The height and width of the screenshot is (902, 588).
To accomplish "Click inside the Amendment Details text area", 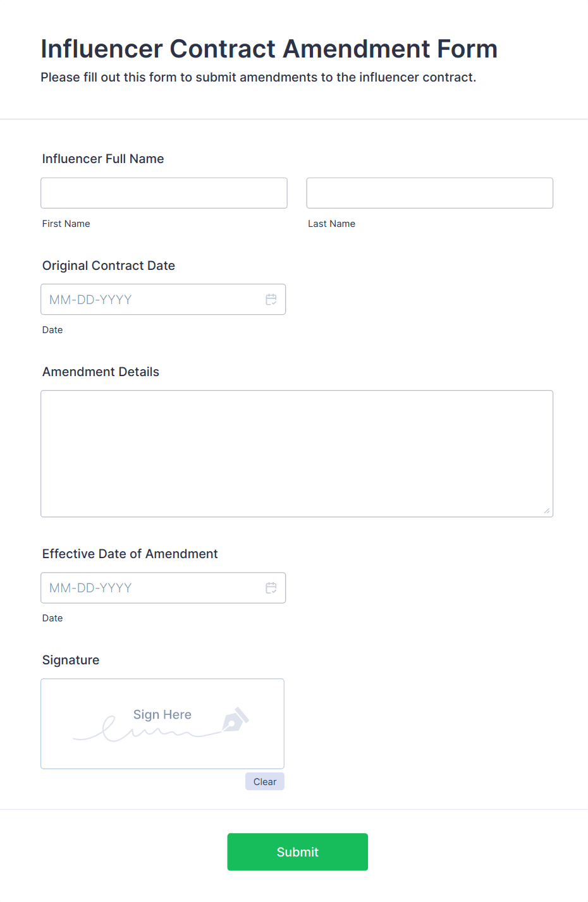I will click(x=297, y=453).
